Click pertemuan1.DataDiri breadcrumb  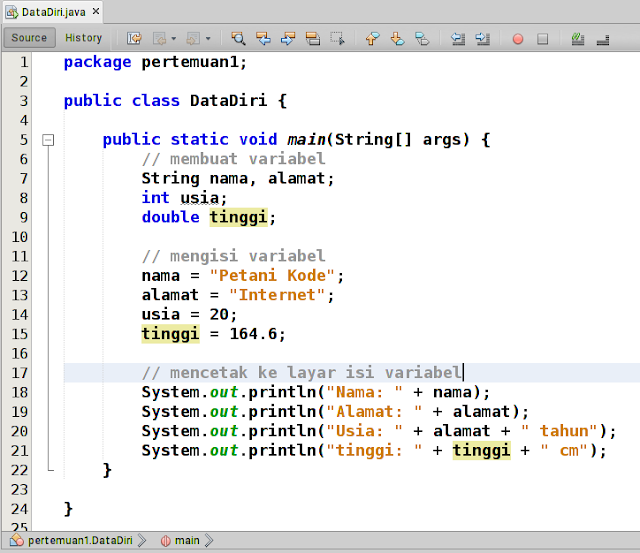pyautogui.click(x=80, y=540)
